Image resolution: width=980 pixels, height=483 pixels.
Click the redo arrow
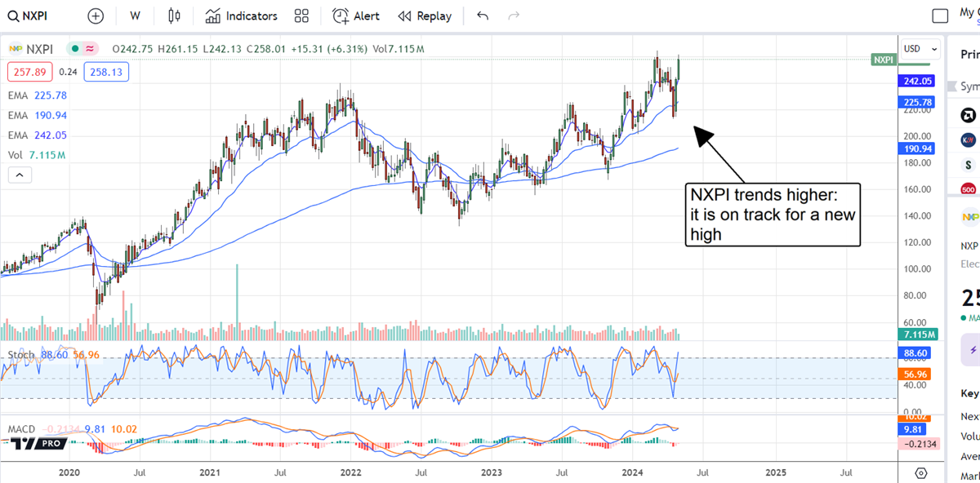[x=514, y=16]
